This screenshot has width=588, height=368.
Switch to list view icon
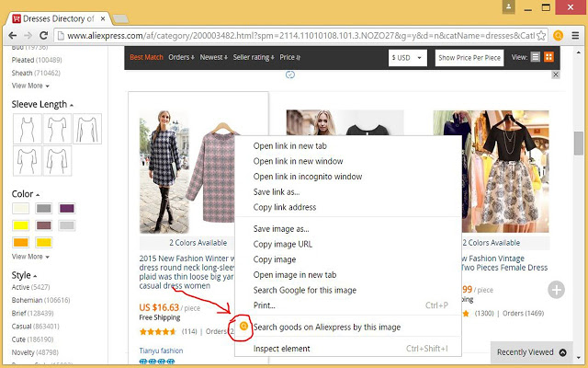point(537,57)
